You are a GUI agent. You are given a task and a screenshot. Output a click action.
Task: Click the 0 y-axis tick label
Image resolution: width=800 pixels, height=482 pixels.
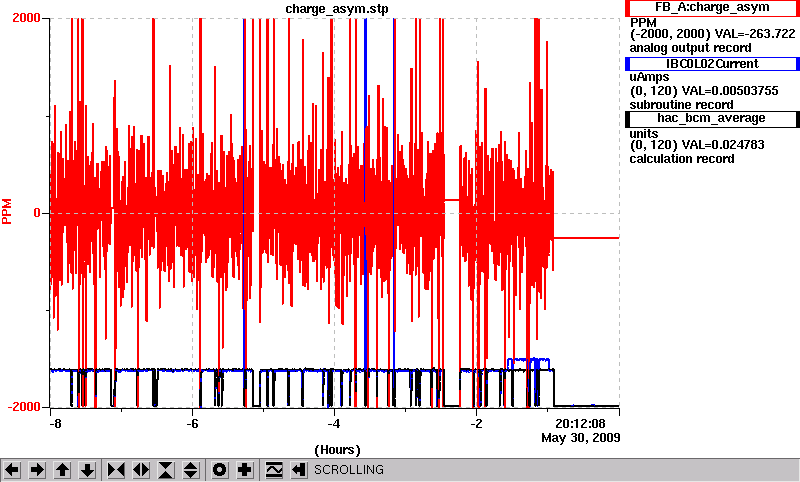(x=37, y=213)
